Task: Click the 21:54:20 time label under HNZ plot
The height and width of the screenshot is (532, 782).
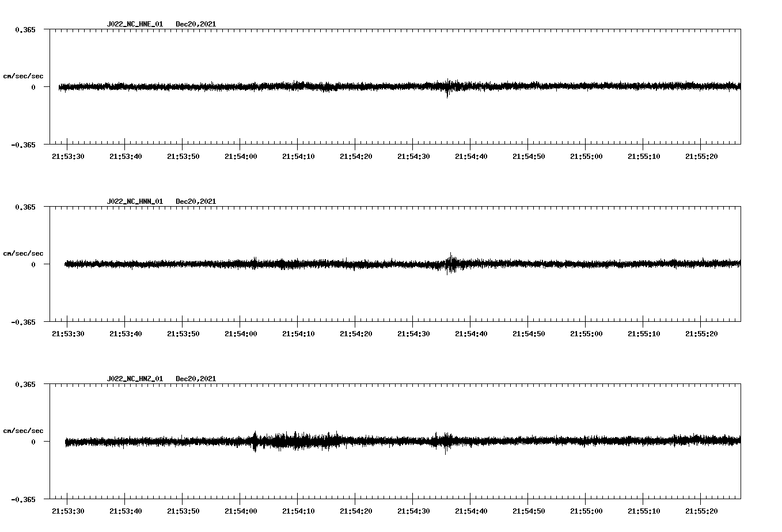Action: tap(356, 511)
